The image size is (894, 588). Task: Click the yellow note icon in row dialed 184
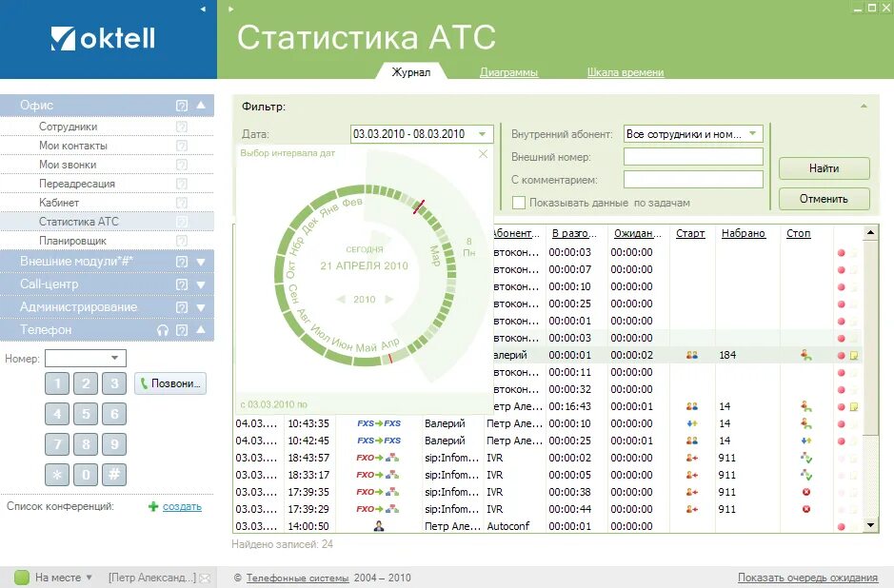(x=854, y=356)
